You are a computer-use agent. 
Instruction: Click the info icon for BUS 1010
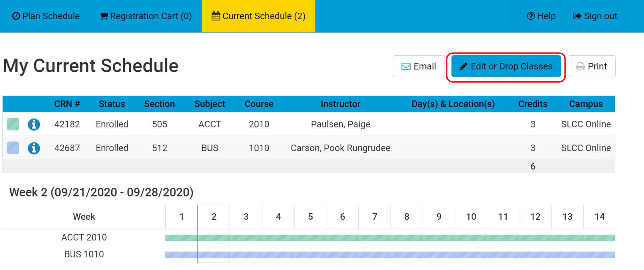pyautogui.click(x=34, y=148)
